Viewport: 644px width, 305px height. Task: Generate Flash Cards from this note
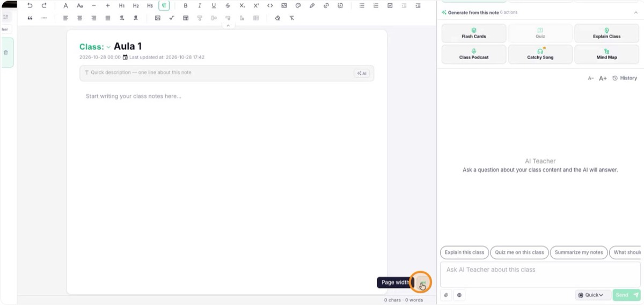coord(474,33)
